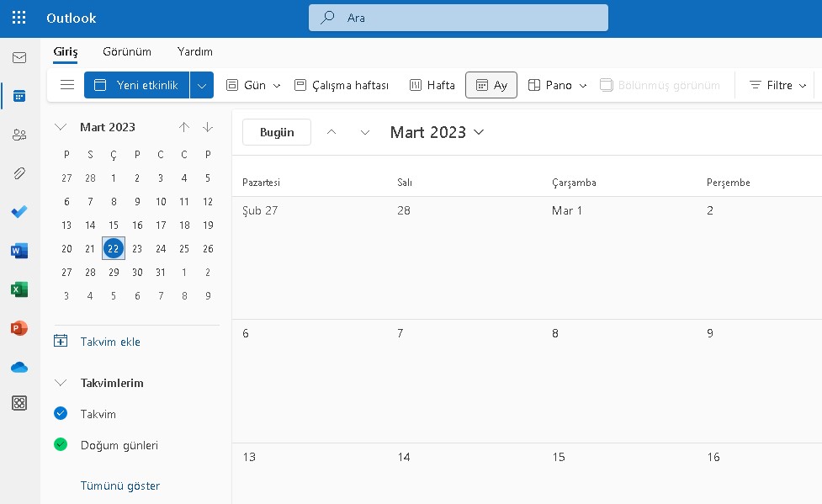Hide the Doğum günleri calendar
Image resolution: width=822 pixels, height=504 pixels.
tap(60, 445)
